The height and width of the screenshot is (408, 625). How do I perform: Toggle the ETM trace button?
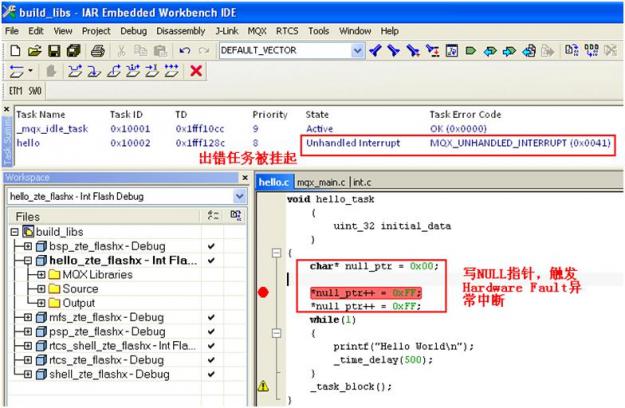15,91
